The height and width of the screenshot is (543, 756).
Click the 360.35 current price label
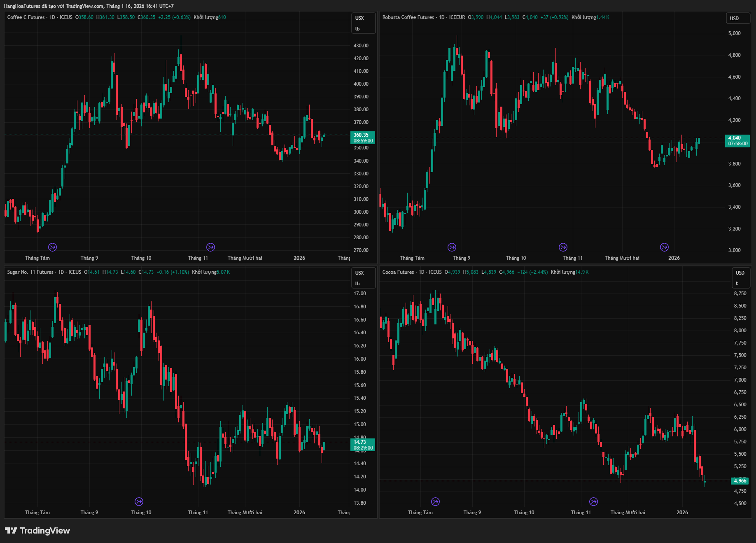pos(362,137)
